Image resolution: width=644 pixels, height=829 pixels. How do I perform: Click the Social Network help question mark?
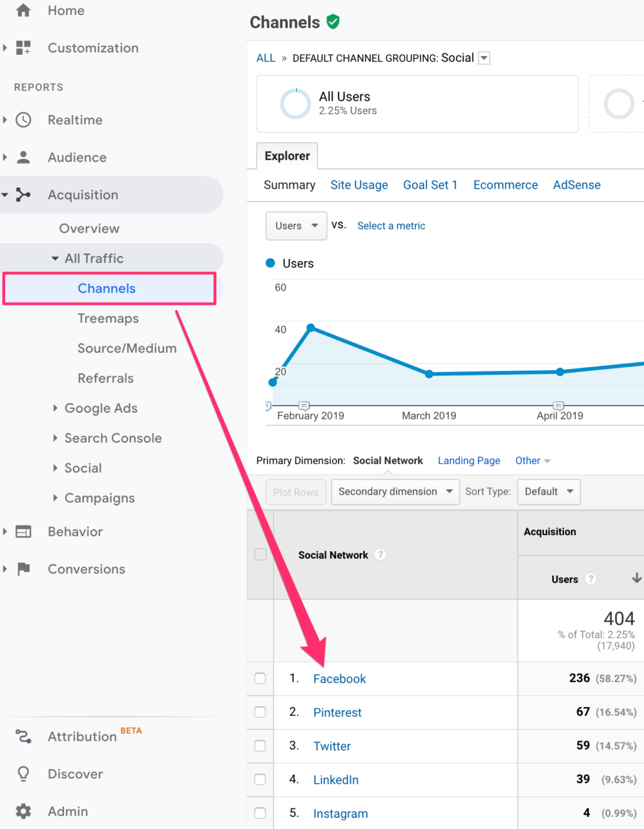tap(380, 555)
